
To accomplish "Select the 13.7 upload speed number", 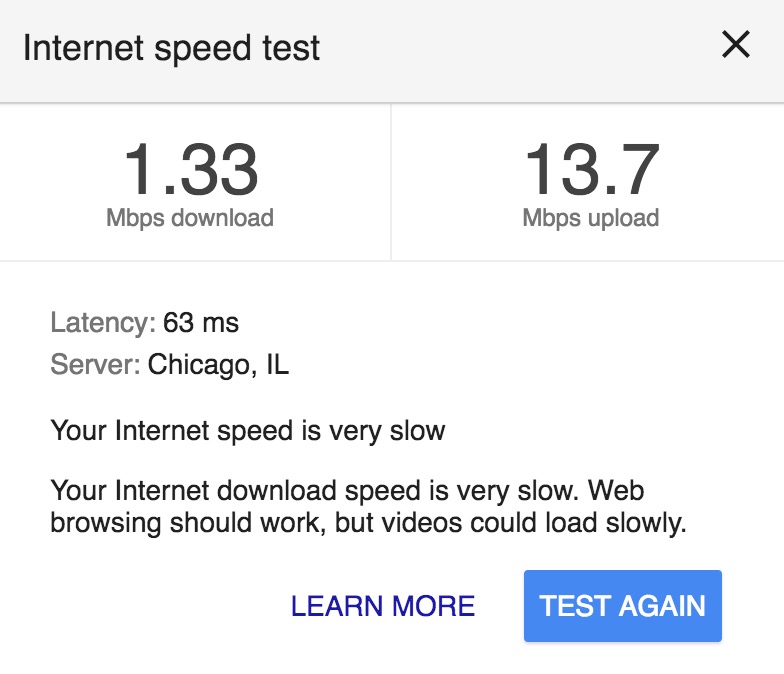I will (590, 170).
